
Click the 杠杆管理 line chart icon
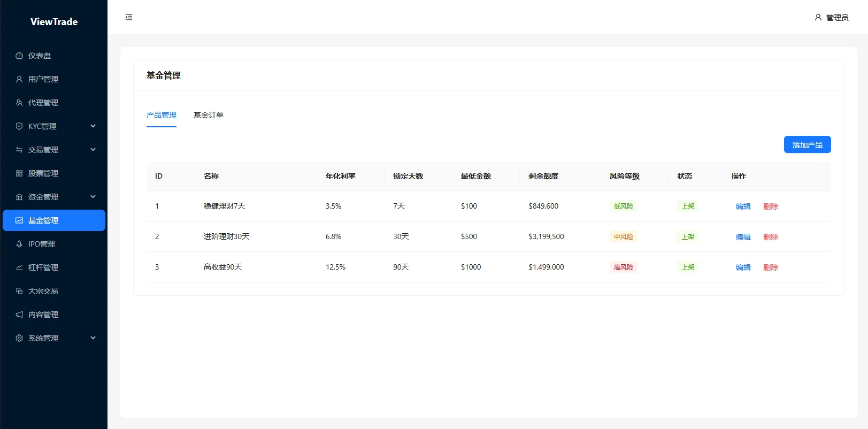(x=19, y=267)
